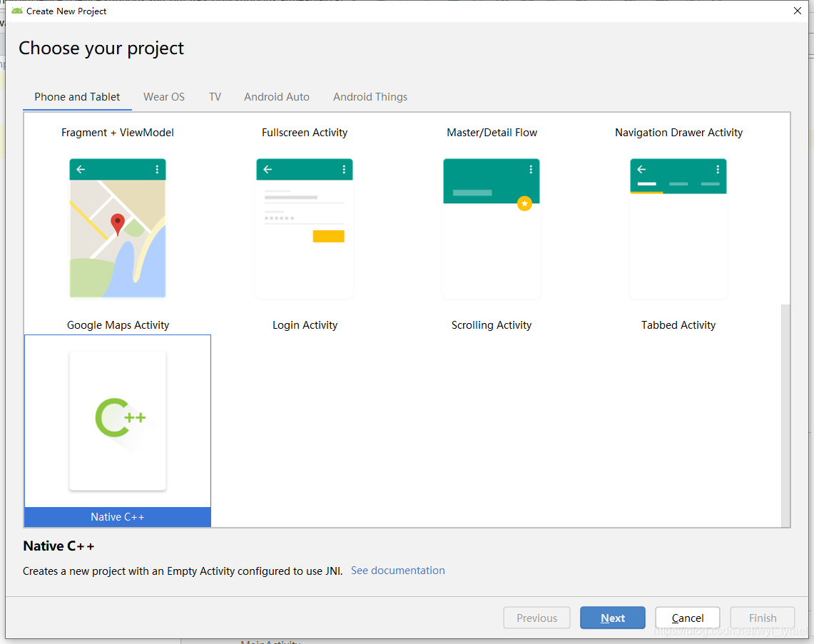This screenshot has height=644, width=814.
Task: Click the Android Studio icon in title bar
Action: (x=17, y=11)
